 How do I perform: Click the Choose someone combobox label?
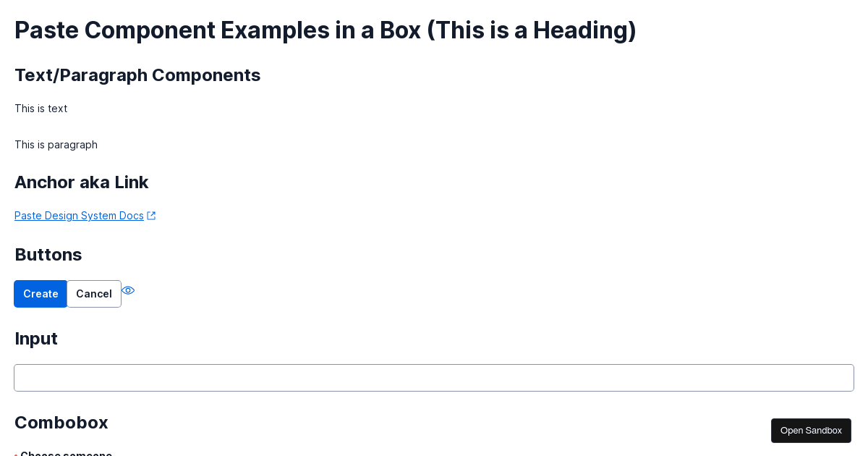(x=66, y=453)
